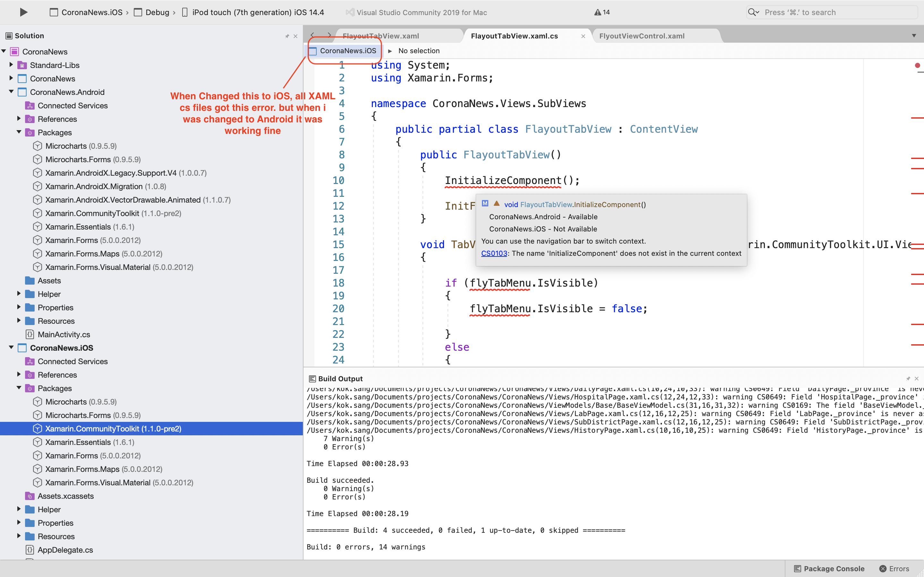The width and height of the screenshot is (924, 577).
Task: Pin the Solution pad
Action: [287, 36]
